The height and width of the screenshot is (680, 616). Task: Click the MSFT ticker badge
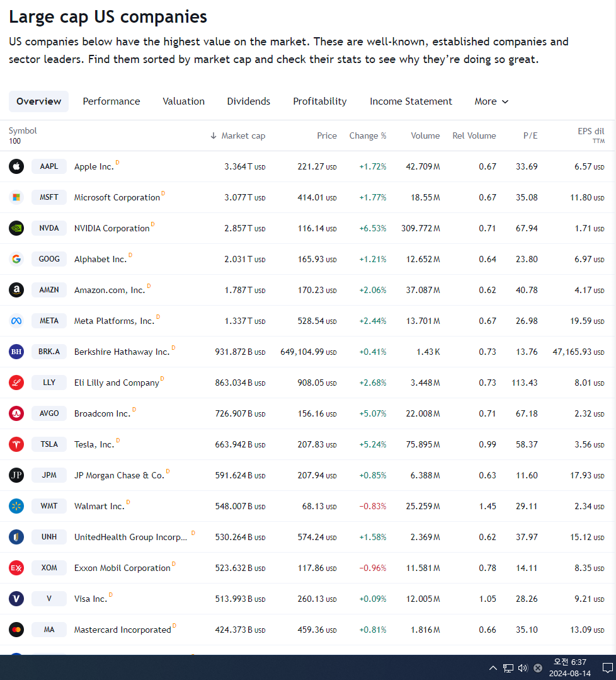49,197
